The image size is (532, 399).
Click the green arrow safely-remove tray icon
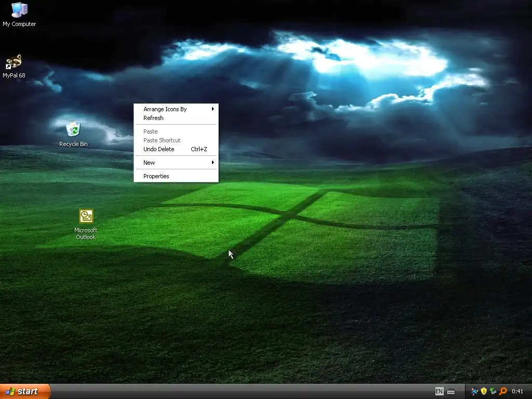493,392
